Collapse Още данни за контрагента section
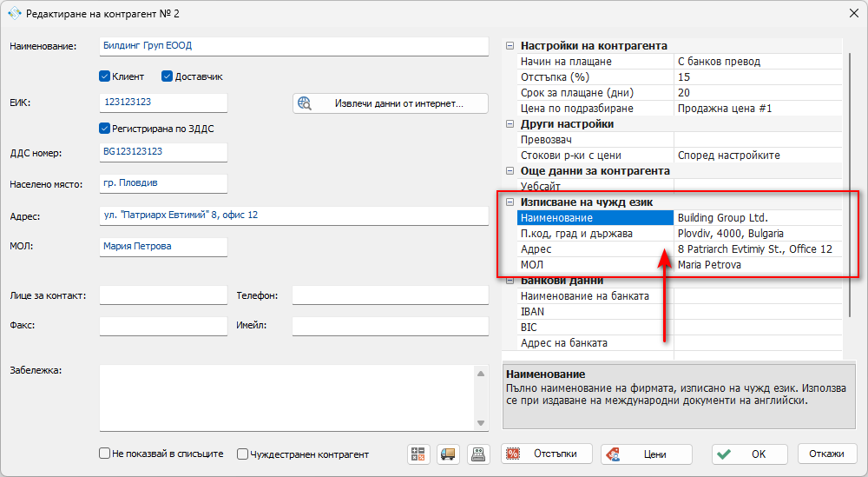The image size is (868, 477). point(510,171)
